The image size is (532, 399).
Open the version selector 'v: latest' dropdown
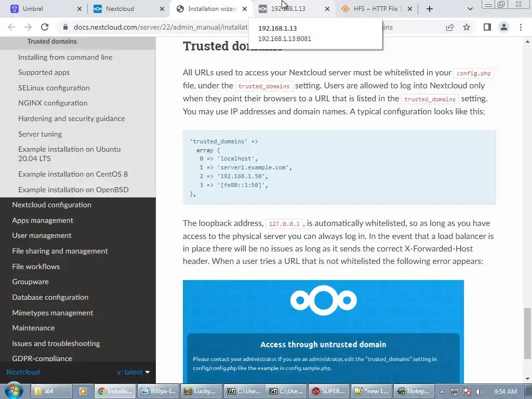[134, 372]
